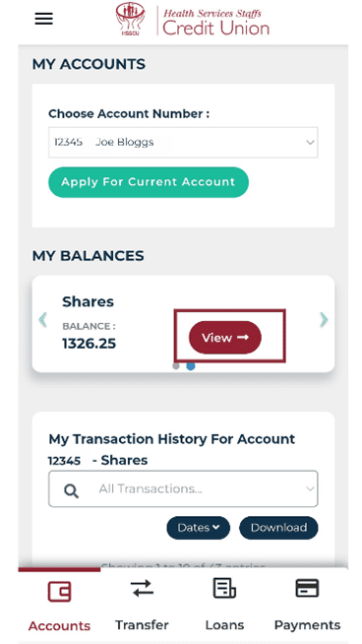The image size is (362, 644).
Task: Open Accounts wallet icon
Action: tap(59, 592)
